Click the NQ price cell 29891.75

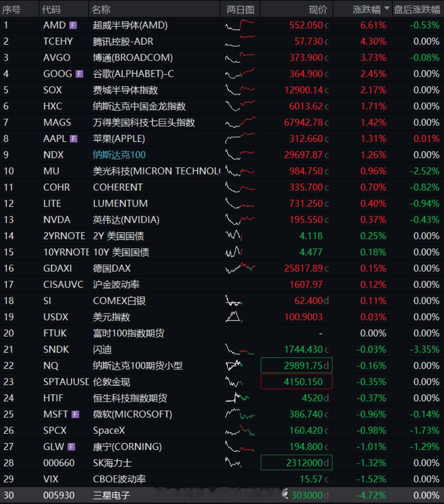coord(297,366)
